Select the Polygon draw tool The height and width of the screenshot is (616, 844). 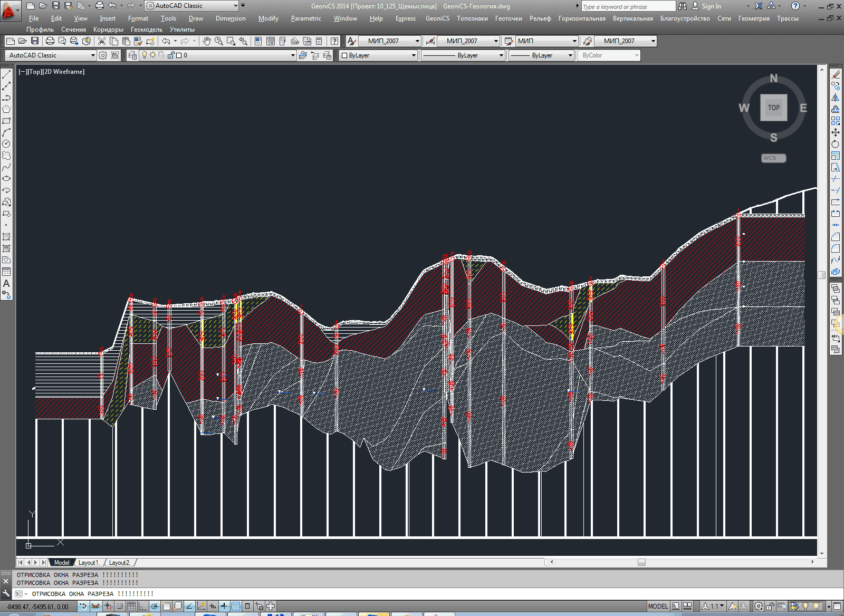[6, 109]
